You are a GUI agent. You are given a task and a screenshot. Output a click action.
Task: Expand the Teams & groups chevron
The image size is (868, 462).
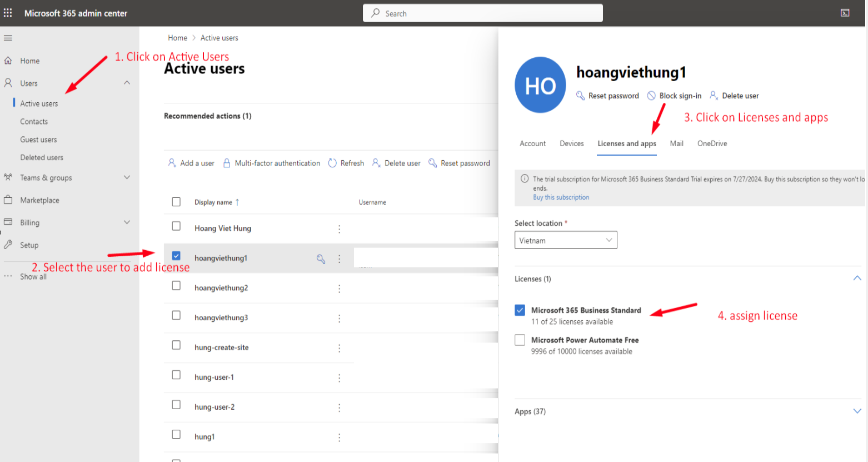[x=127, y=177]
